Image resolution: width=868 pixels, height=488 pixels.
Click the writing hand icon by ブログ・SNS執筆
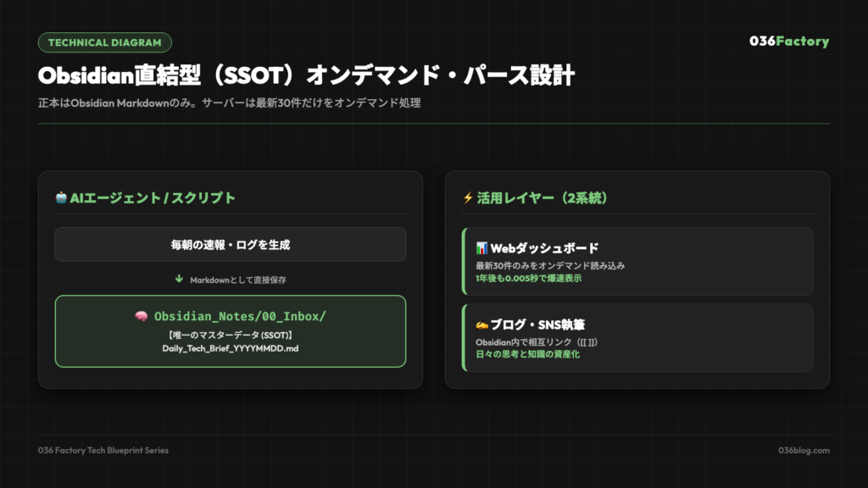481,324
